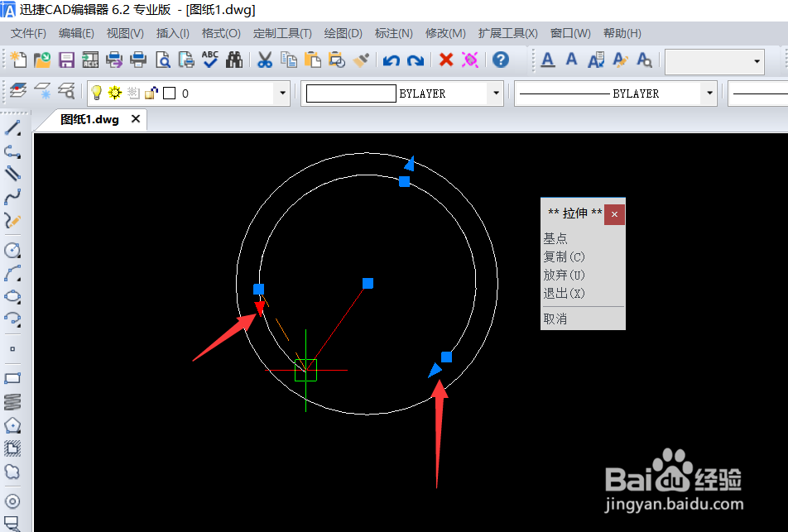
Task: Select the Spline curve tool
Action: [x=12, y=196]
